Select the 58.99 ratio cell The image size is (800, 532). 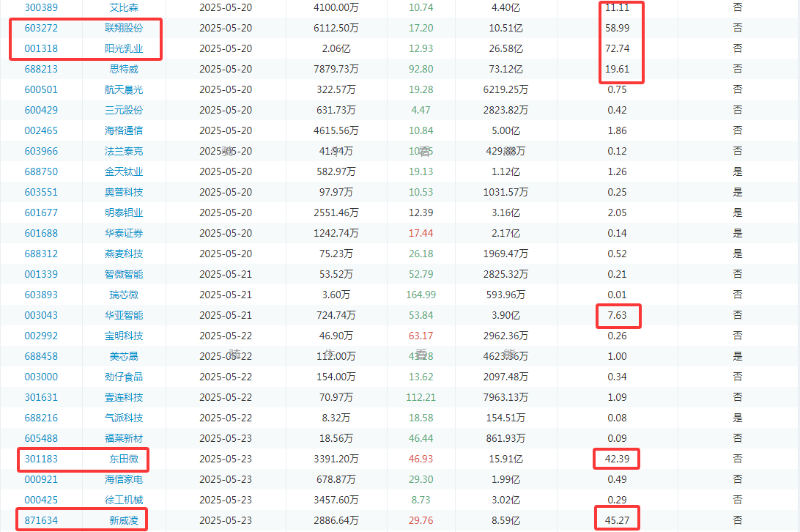(x=618, y=28)
